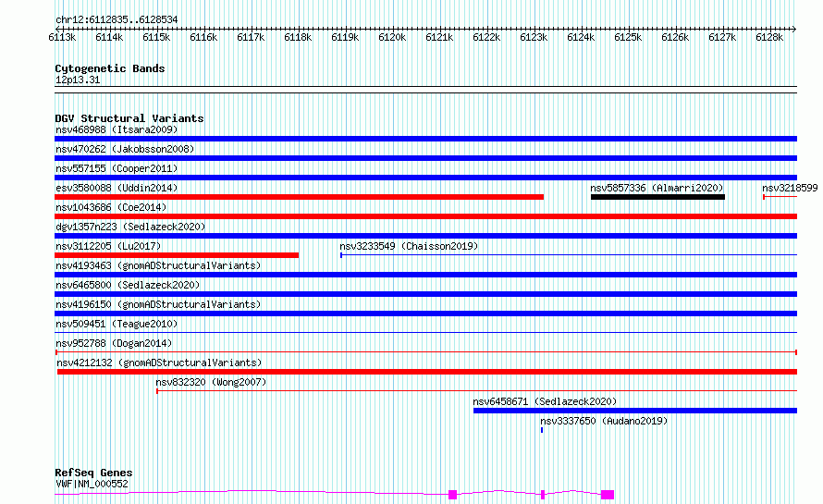
Task: Click the thin blue nsv509451 line
Action: click(x=425, y=332)
